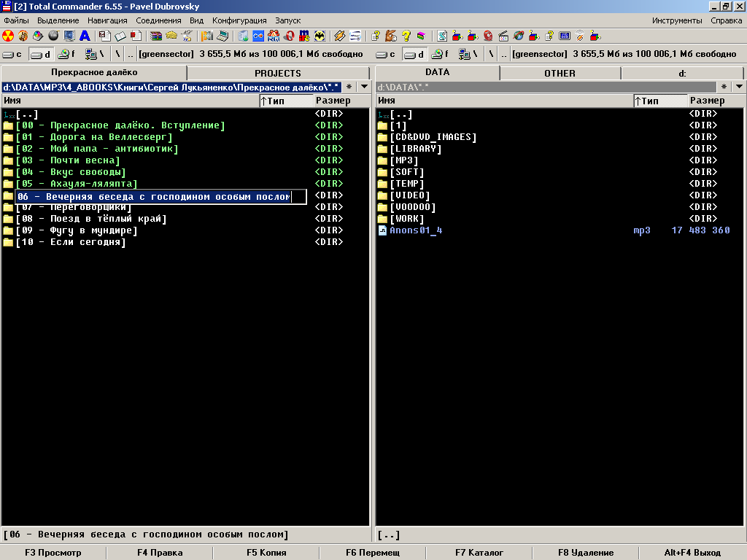Image resolution: width=747 pixels, height=560 pixels.
Task: Click the orange-ringed CD toolbar icon
Action: point(23,36)
